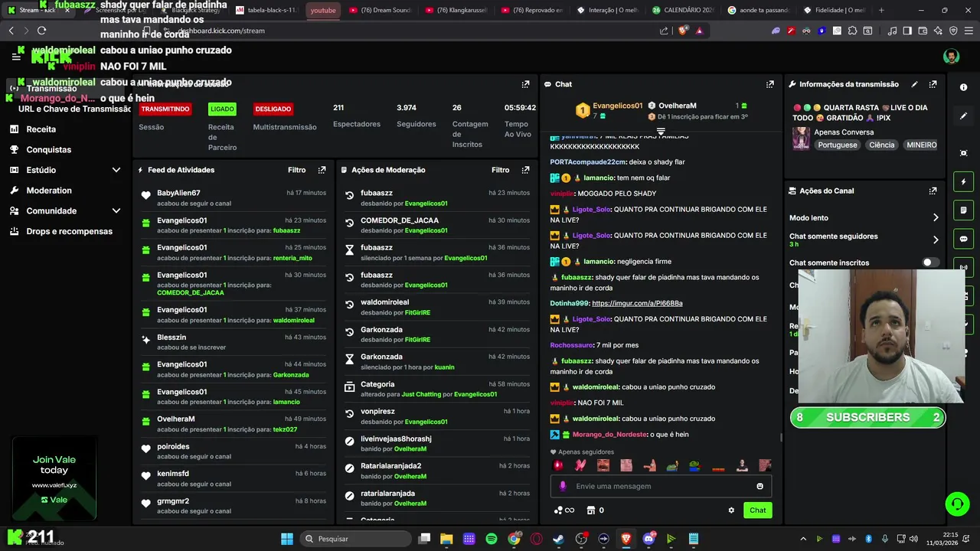
Task: Click the pencil edit icon in right sidebar
Action: pyautogui.click(x=963, y=116)
